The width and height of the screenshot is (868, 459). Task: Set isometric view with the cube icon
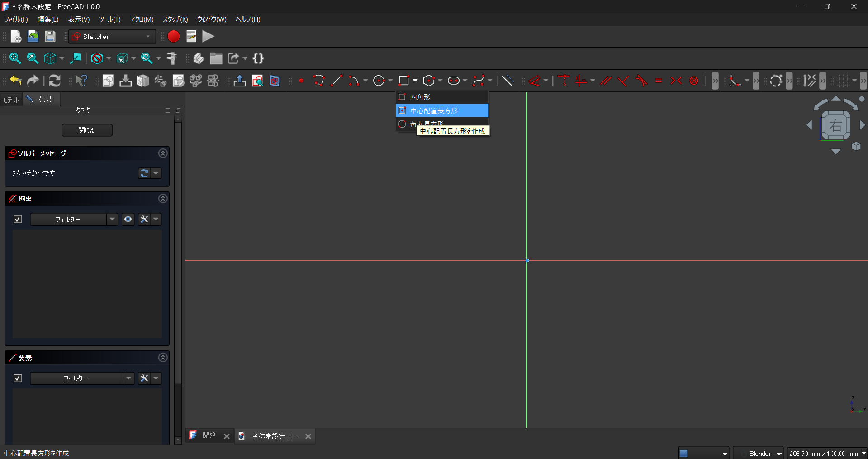pyautogui.click(x=50, y=58)
